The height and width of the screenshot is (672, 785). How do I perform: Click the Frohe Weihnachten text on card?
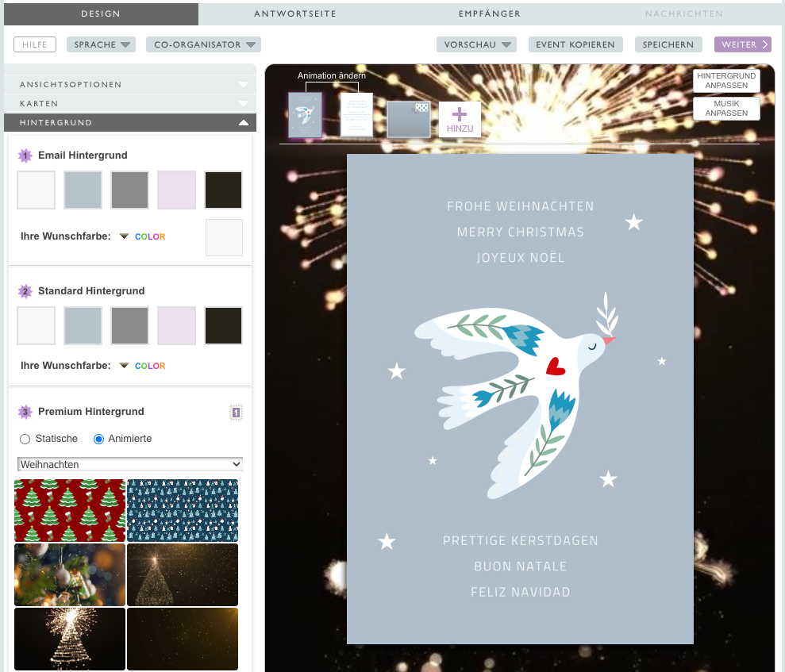click(x=520, y=206)
